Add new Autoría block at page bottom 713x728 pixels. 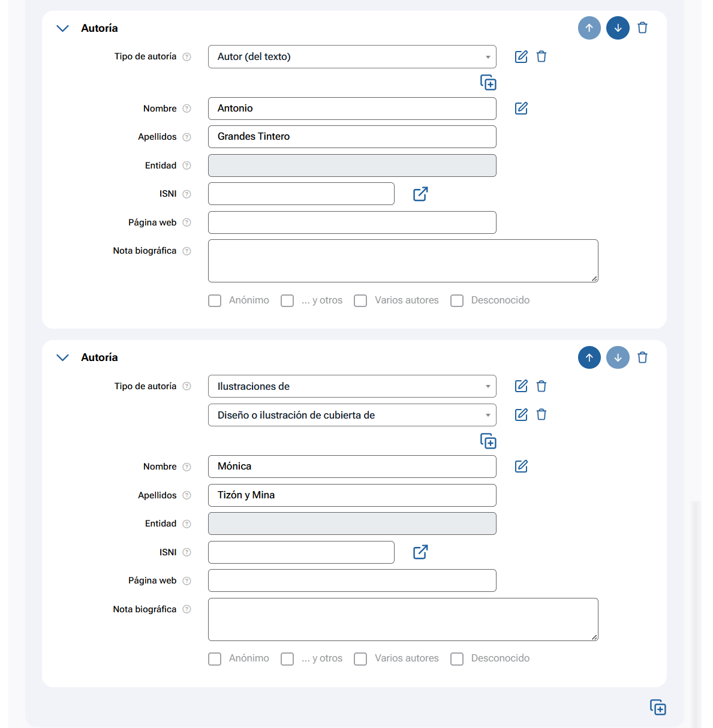[x=658, y=707]
